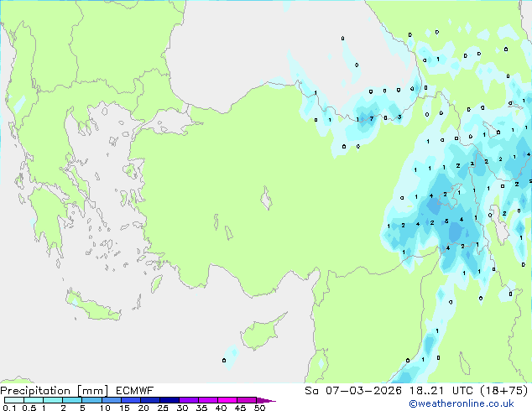Click the legend arrow tip beyond 50
The width and height of the screenshot is (532, 411).
pos(266,400)
